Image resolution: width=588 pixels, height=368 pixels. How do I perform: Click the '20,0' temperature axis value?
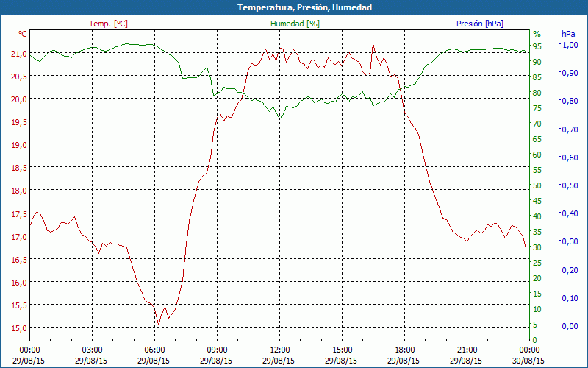(19, 99)
